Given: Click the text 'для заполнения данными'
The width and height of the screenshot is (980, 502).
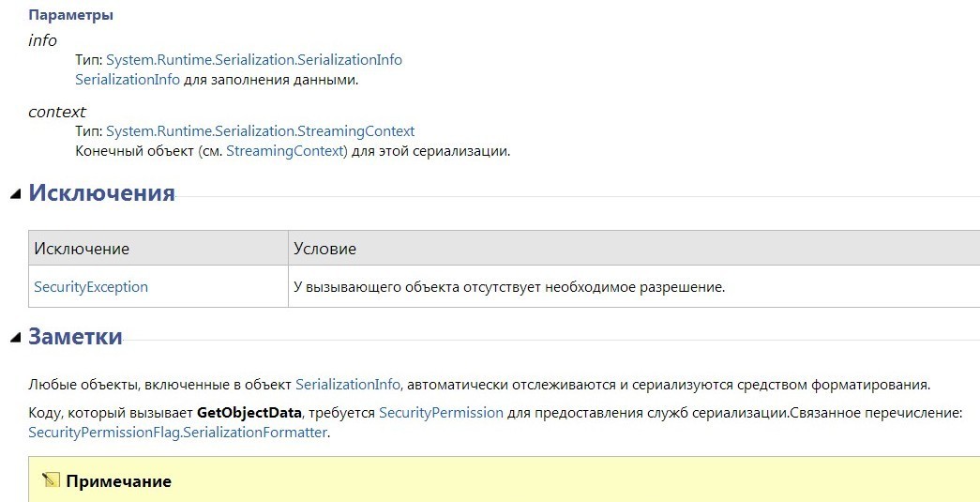Looking at the screenshot, I should (271, 80).
